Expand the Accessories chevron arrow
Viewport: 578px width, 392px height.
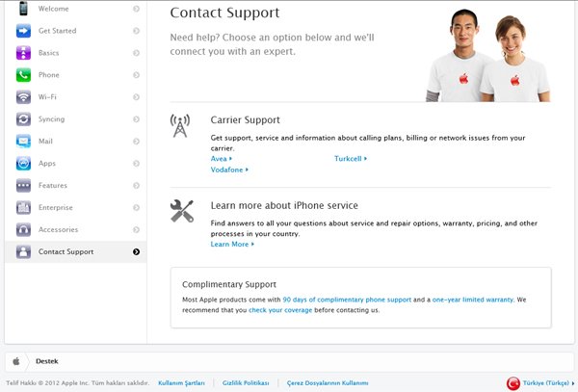(136, 230)
